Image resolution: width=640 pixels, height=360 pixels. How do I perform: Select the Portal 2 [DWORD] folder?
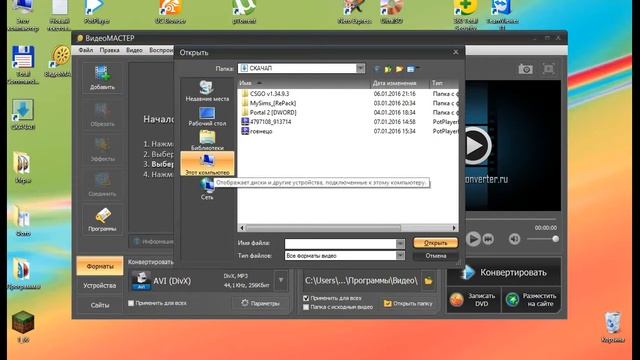pos(273,112)
